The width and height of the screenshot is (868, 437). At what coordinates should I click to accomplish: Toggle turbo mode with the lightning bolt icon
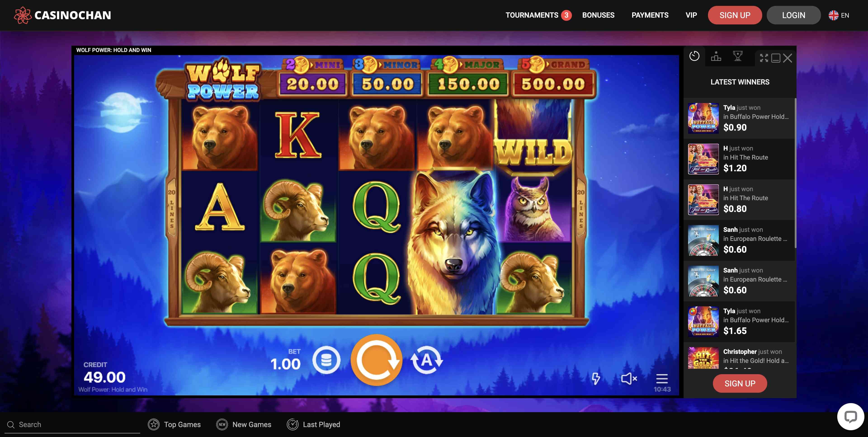coord(596,378)
